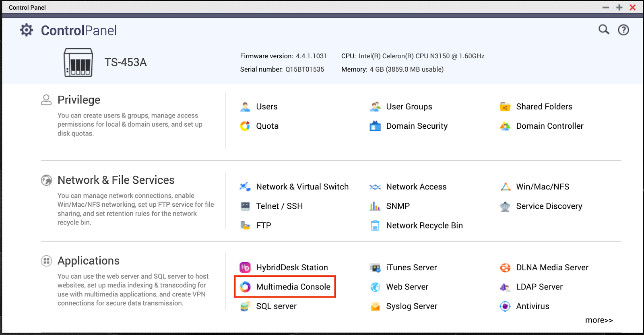Click the TS-453A NAS device image
The image size is (644, 335).
[78, 62]
